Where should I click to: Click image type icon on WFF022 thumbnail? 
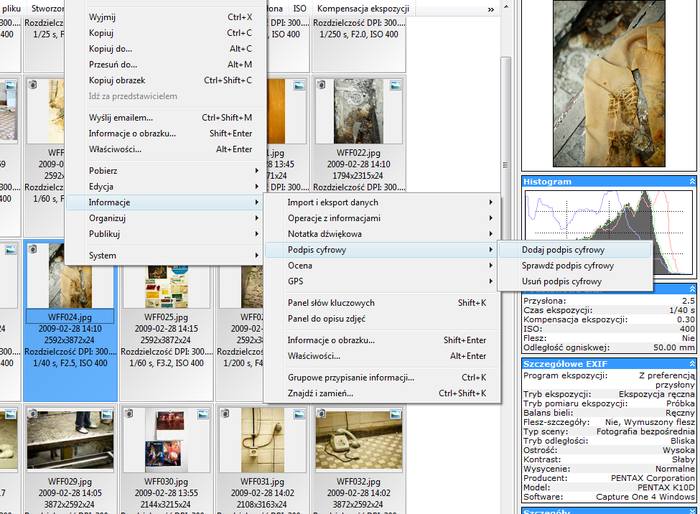tap(395, 85)
